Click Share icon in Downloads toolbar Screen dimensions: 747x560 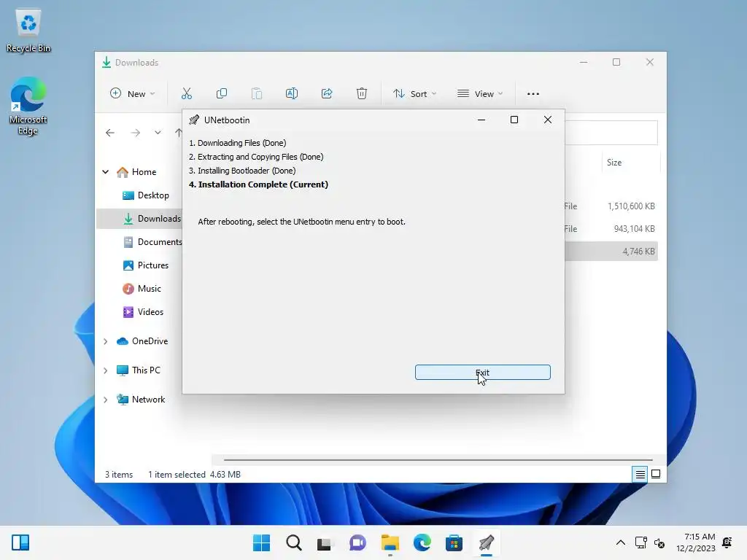(x=327, y=94)
